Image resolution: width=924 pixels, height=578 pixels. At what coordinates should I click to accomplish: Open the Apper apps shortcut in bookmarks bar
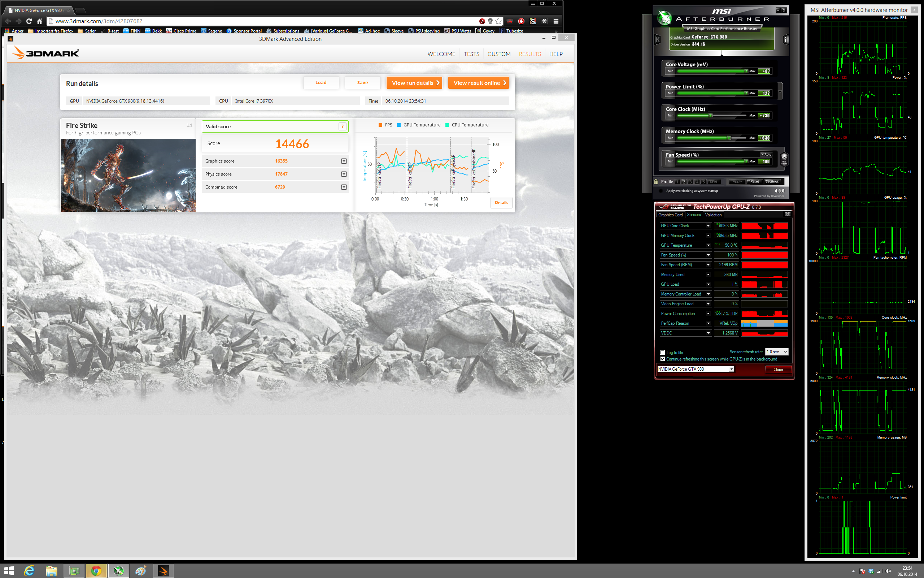click(x=14, y=31)
